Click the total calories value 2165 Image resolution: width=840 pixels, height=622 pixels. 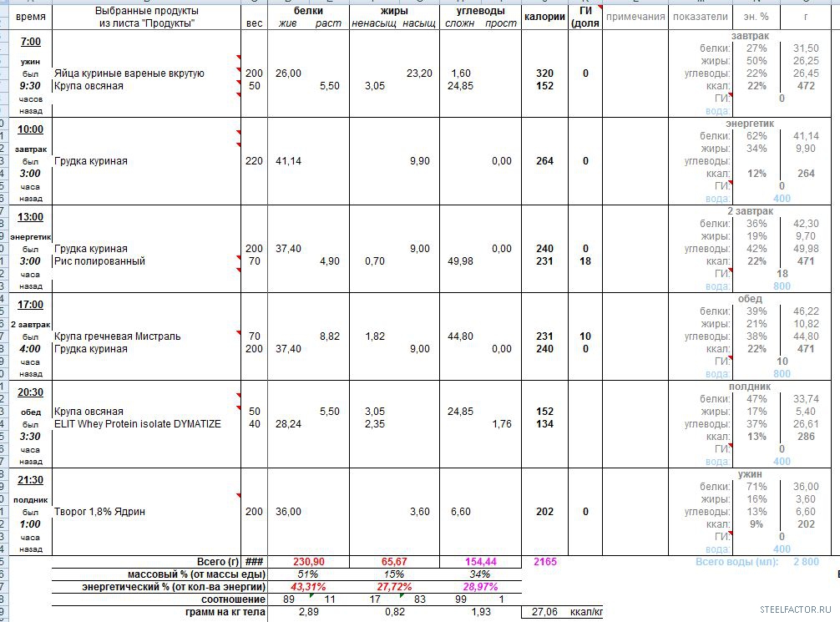click(x=544, y=562)
